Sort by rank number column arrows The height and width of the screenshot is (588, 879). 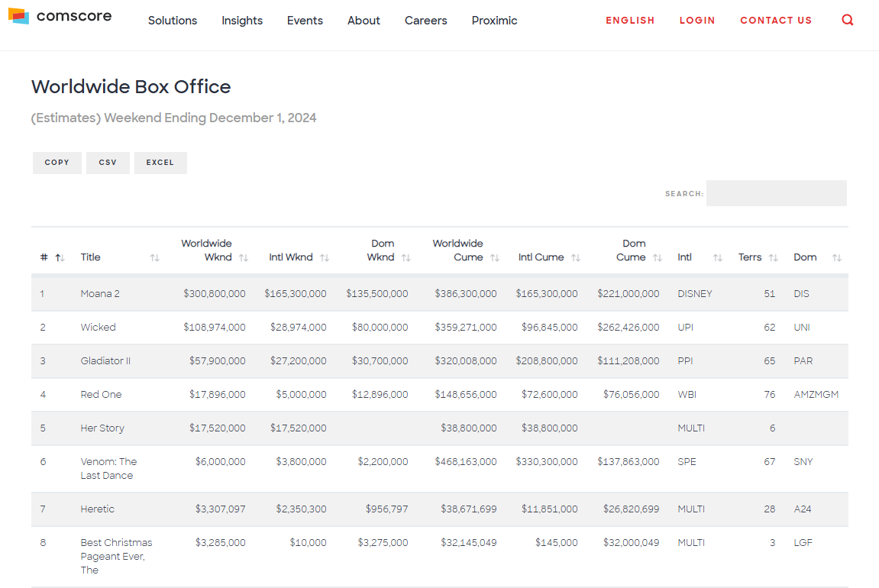pyautogui.click(x=60, y=258)
